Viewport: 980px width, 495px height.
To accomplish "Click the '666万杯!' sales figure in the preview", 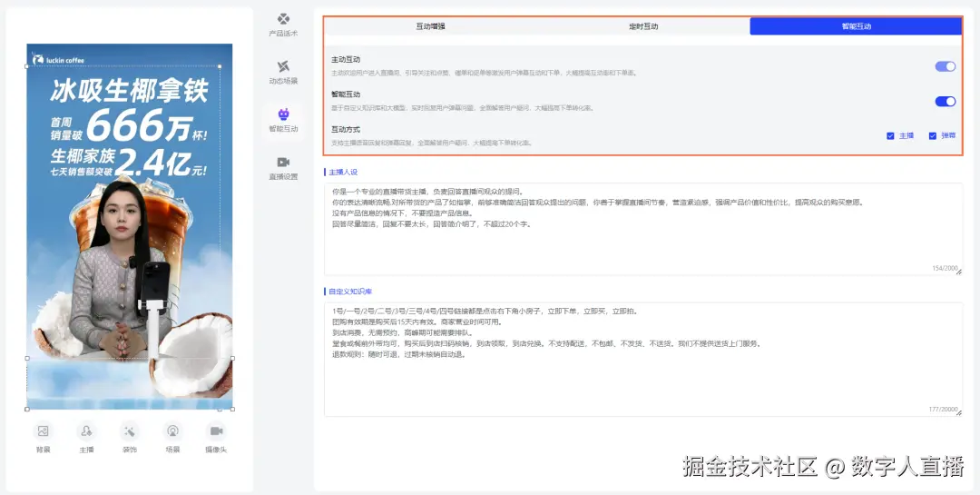I will (147, 127).
